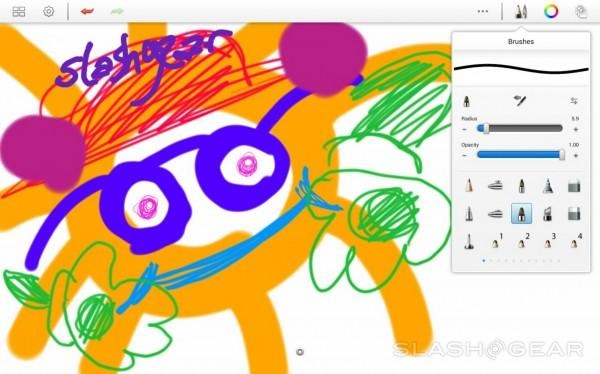Undo with the red arrow
The image size is (600, 374).
pyautogui.click(x=87, y=11)
